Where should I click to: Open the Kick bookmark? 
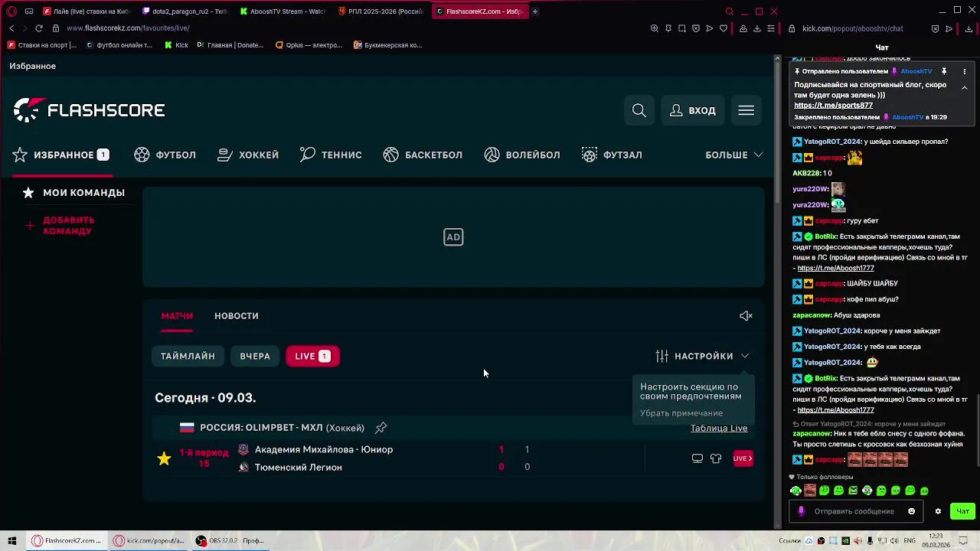pos(176,45)
